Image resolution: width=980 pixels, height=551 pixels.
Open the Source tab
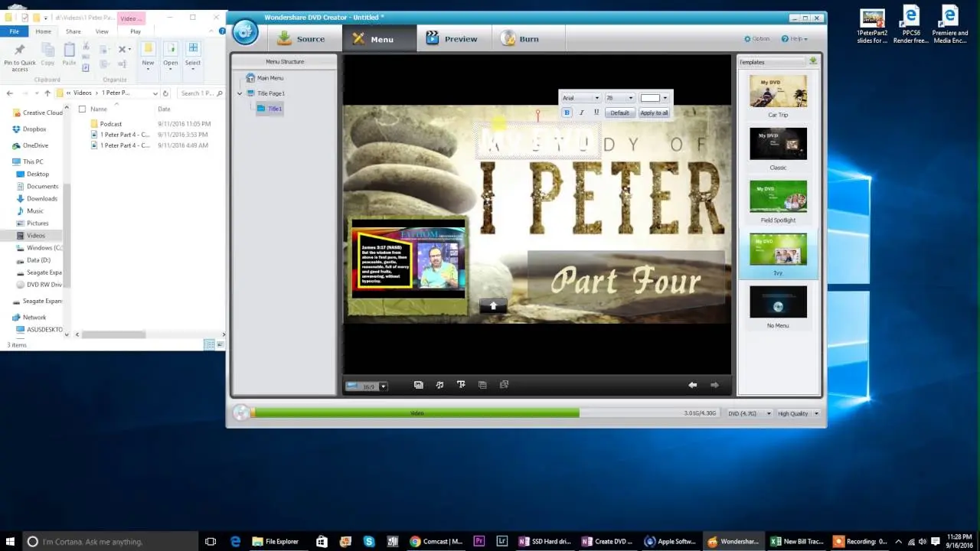coord(301,38)
